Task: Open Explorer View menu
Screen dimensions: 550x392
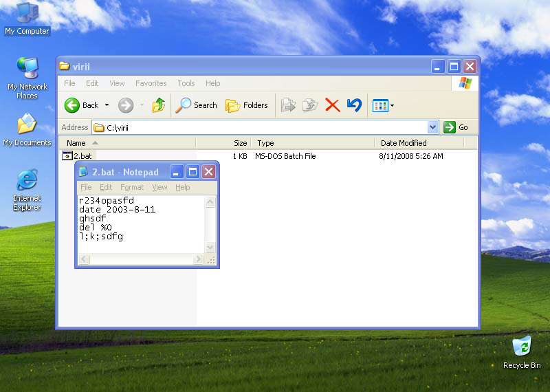Action: (117, 83)
